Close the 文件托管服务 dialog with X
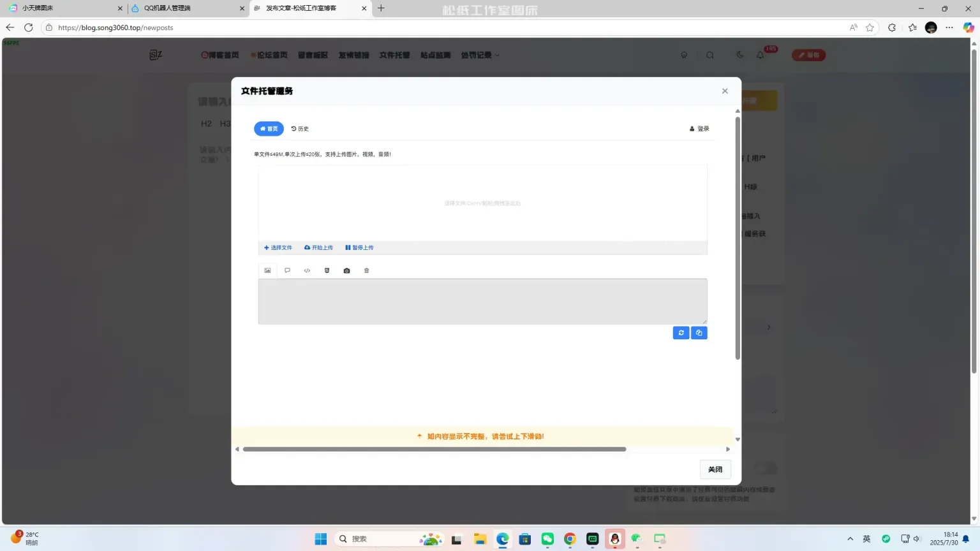 [x=725, y=91]
